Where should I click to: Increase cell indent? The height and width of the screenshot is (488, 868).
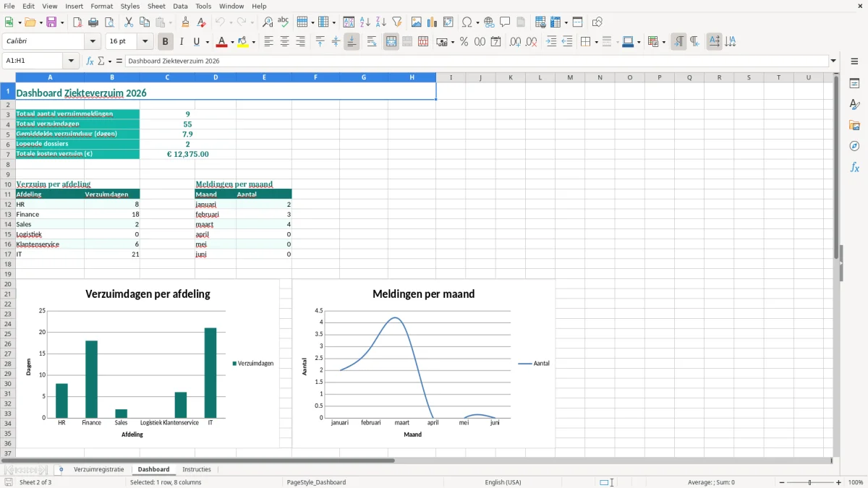coord(551,42)
